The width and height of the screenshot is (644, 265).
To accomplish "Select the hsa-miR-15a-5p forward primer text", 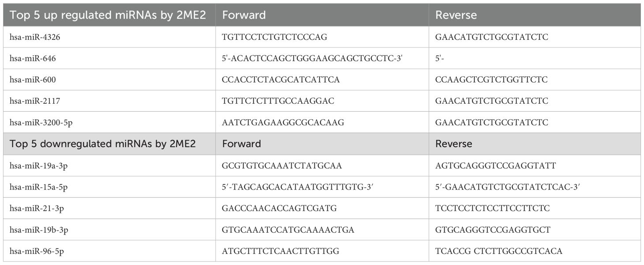I will [x=302, y=187].
